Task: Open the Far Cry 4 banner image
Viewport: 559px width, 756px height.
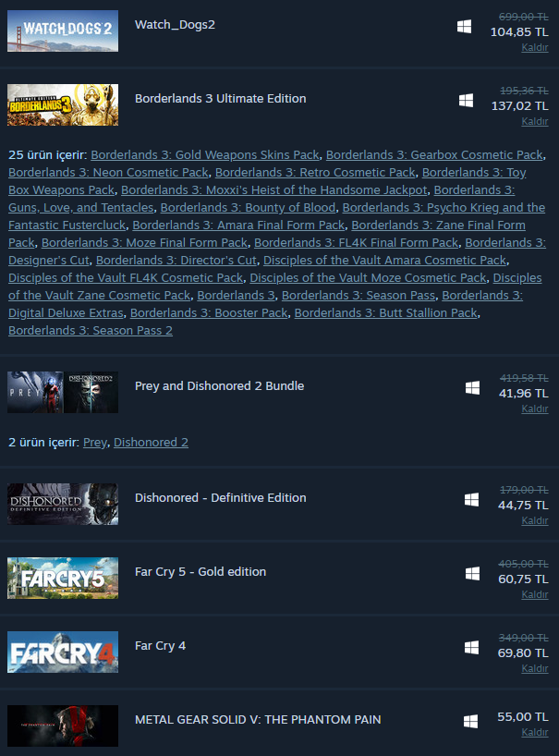Action: 63,652
